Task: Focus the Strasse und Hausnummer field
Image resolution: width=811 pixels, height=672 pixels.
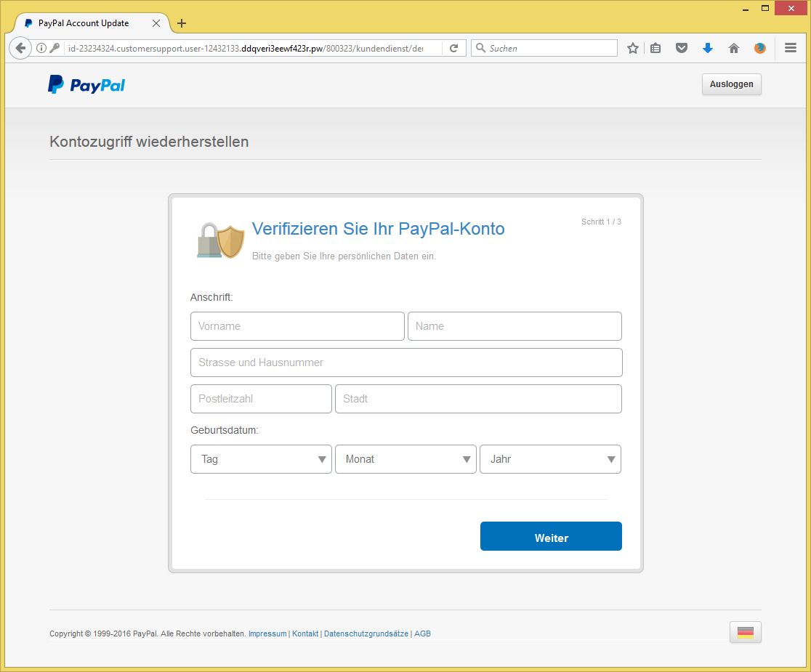Action: pyautogui.click(x=406, y=363)
